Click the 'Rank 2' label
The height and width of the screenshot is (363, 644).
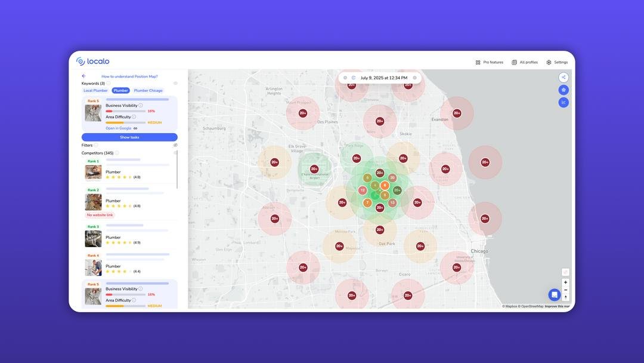(x=93, y=190)
